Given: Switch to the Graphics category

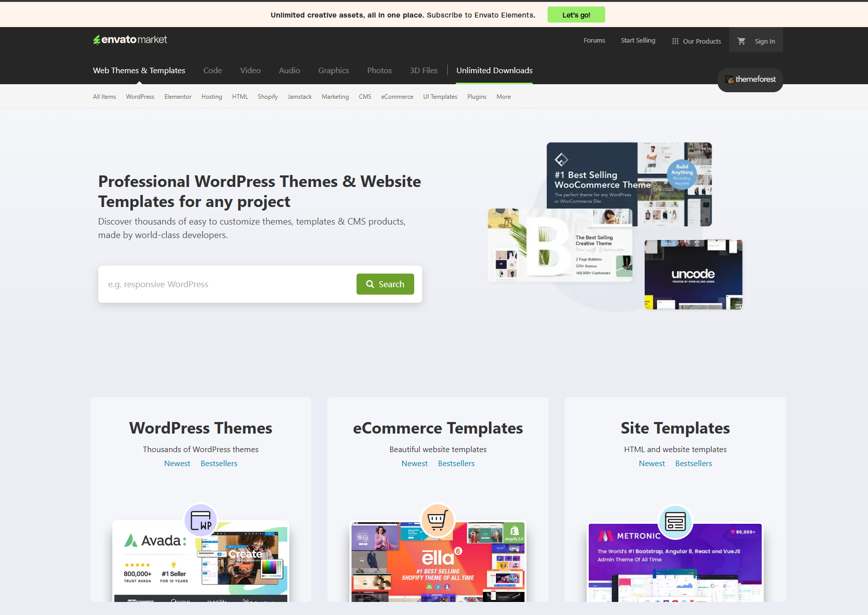Looking at the screenshot, I should [x=333, y=71].
